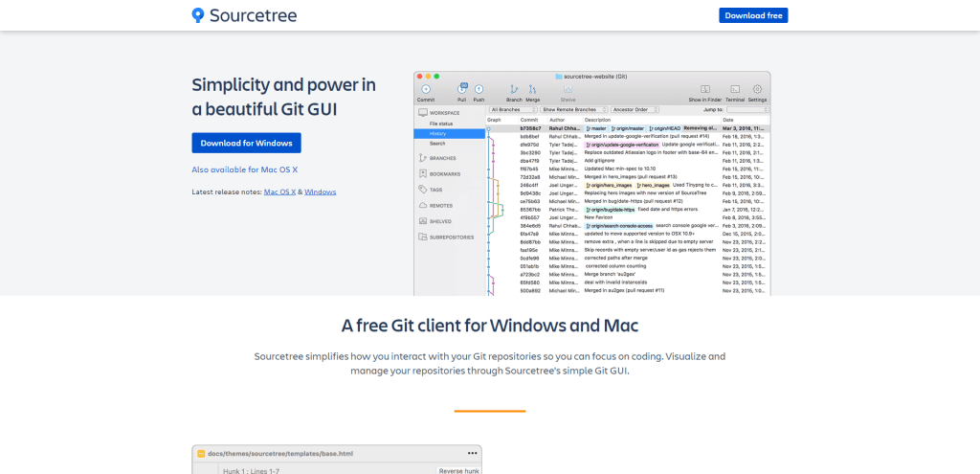Click the origin/search-console-access label
This screenshot has height=474, width=980.
coord(619,226)
